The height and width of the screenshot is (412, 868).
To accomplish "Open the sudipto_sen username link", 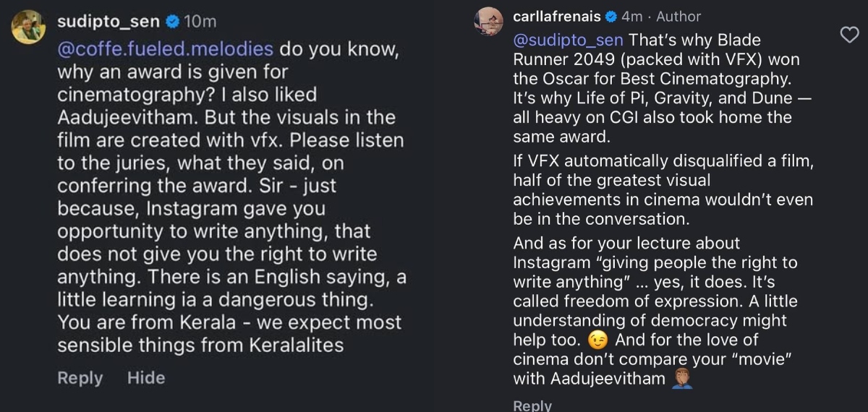I will tap(109, 22).
